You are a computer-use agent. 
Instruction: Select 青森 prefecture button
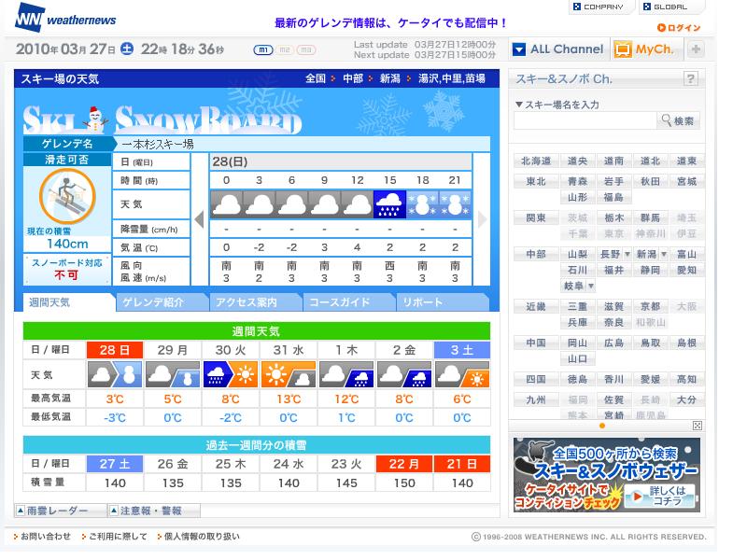(577, 181)
